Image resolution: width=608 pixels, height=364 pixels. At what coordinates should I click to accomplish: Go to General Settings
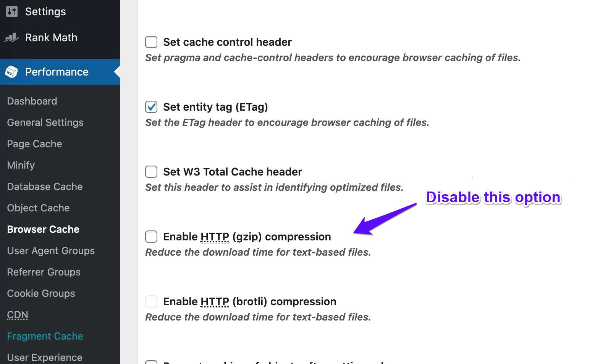45,122
